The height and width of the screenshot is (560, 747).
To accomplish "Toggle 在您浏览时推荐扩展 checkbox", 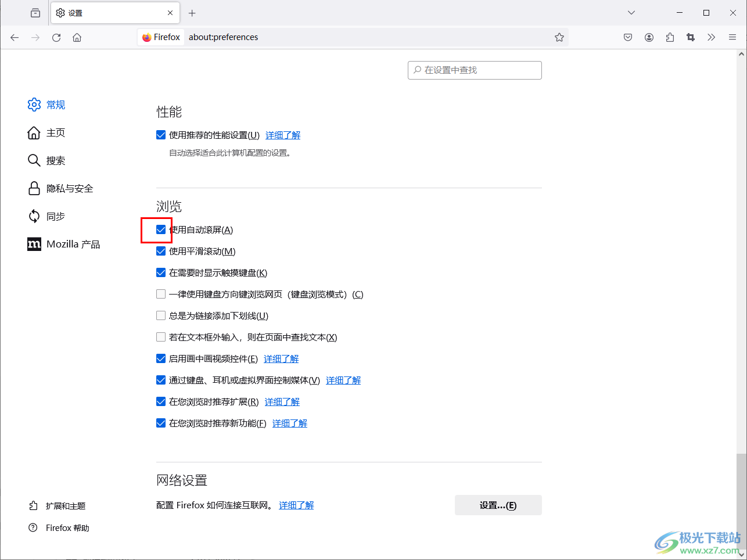I will 161,401.
